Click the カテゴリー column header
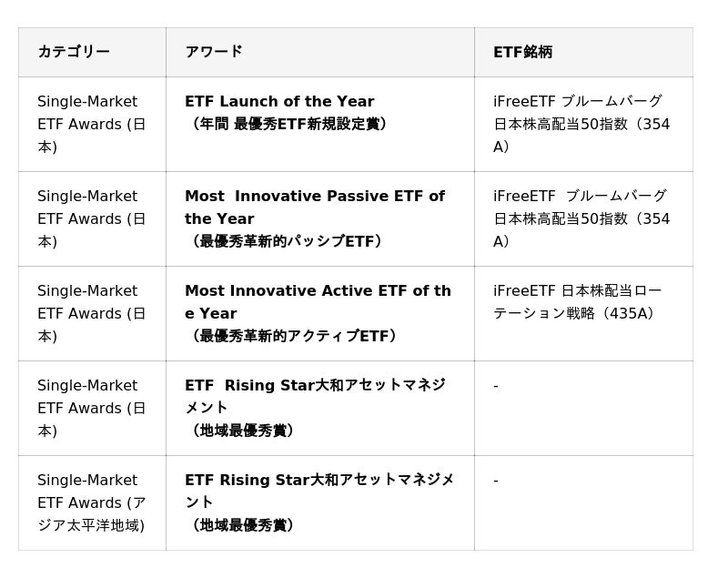This screenshot has height=578, width=728. (x=74, y=52)
